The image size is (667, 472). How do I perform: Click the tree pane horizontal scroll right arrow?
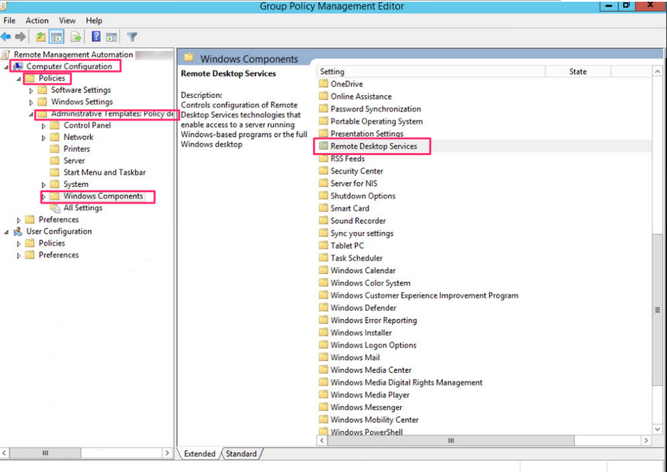[167, 453]
